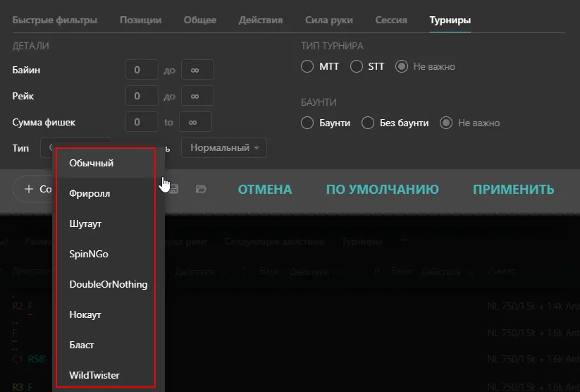Select the MTT radio button
This screenshot has height=392, width=580.
[307, 67]
